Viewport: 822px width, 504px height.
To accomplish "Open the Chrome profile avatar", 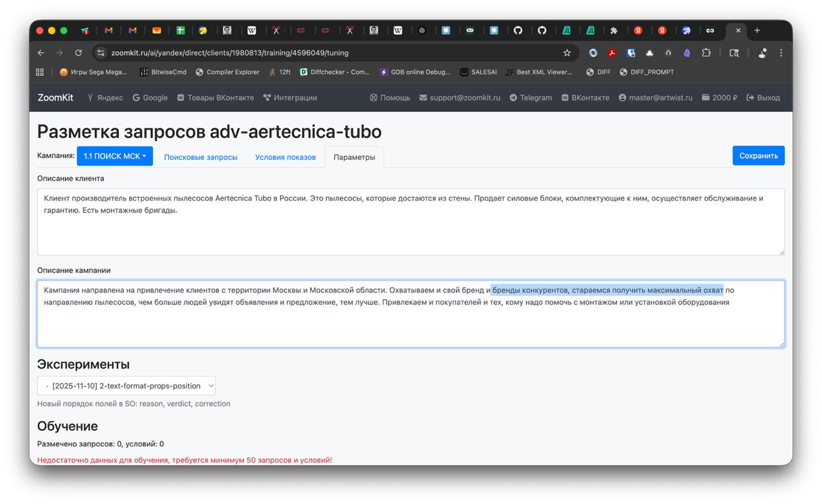I will pos(762,53).
